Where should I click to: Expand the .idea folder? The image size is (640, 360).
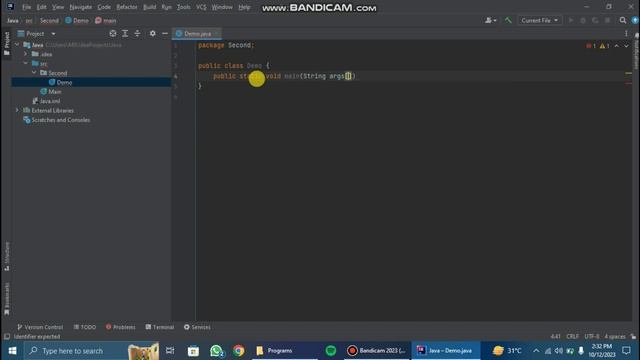[26, 54]
